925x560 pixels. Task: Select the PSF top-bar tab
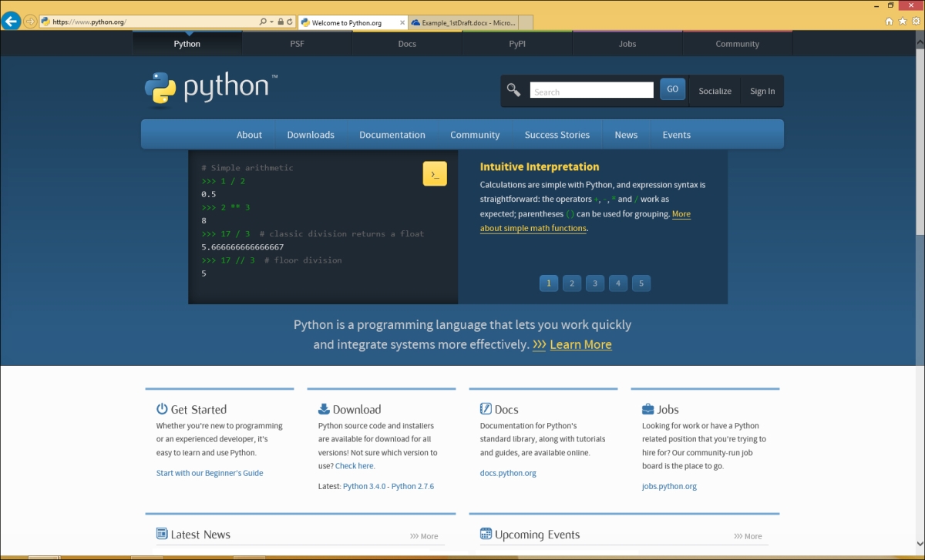pyautogui.click(x=298, y=44)
